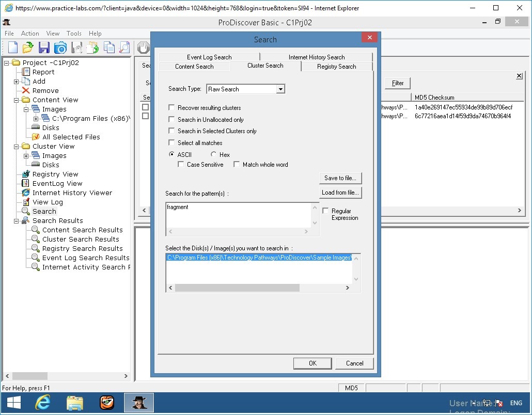The height and width of the screenshot is (415, 532).
Task: Click the EventLog View icon
Action: [25, 183]
